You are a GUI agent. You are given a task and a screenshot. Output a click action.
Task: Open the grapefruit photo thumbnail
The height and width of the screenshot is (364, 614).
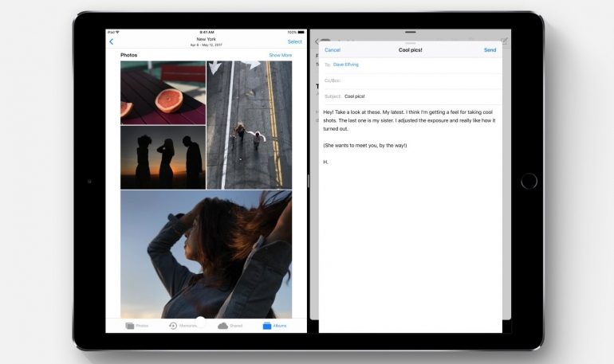(x=163, y=92)
